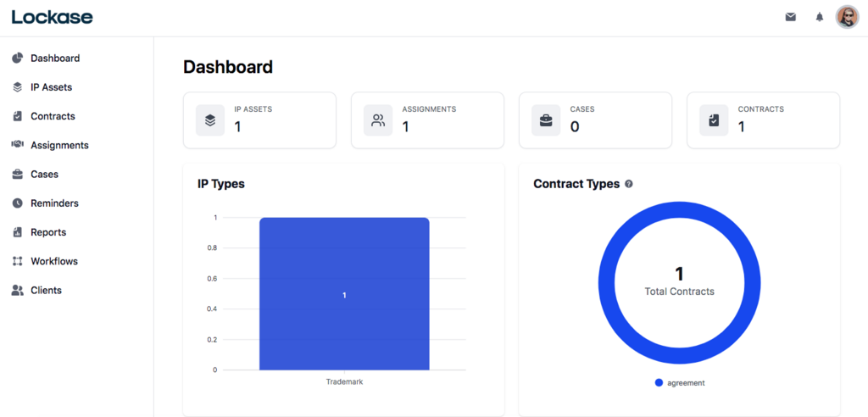The height and width of the screenshot is (417, 868).
Task: Click the Contracts document icon card
Action: pyautogui.click(x=714, y=120)
